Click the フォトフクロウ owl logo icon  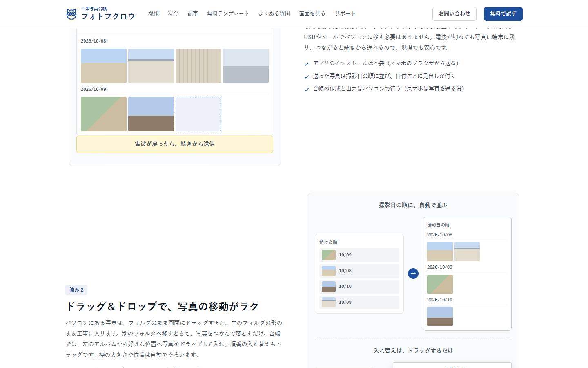click(x=71, y=14)
